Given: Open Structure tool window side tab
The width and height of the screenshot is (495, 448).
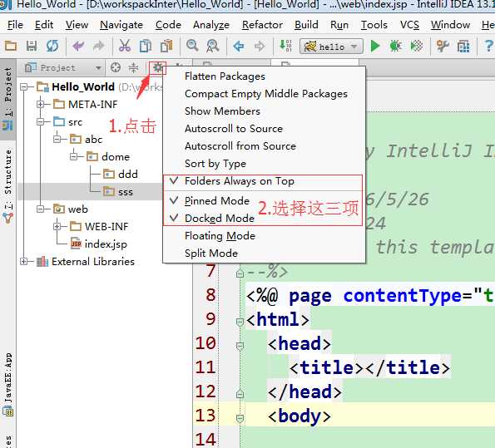Looking at the screenshot, I should pyautogui.click(x=7, y=186).
